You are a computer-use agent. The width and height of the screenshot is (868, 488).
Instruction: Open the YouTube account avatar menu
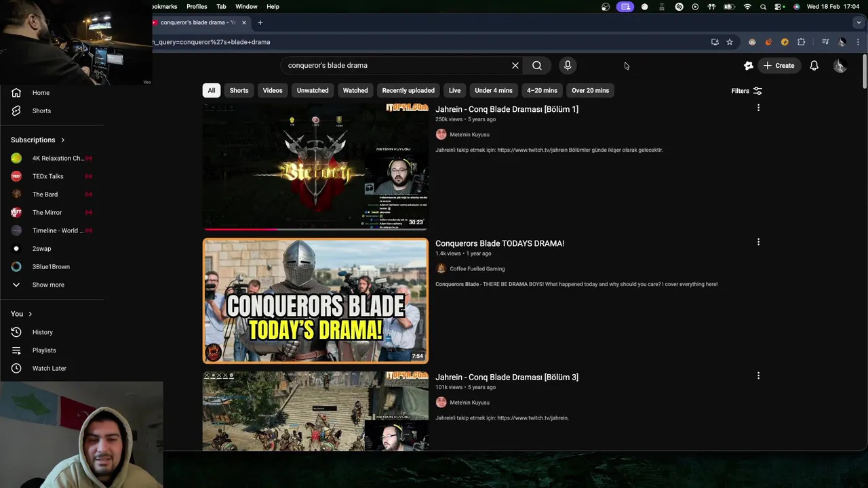pyautogui.click(x=840, y=66)
